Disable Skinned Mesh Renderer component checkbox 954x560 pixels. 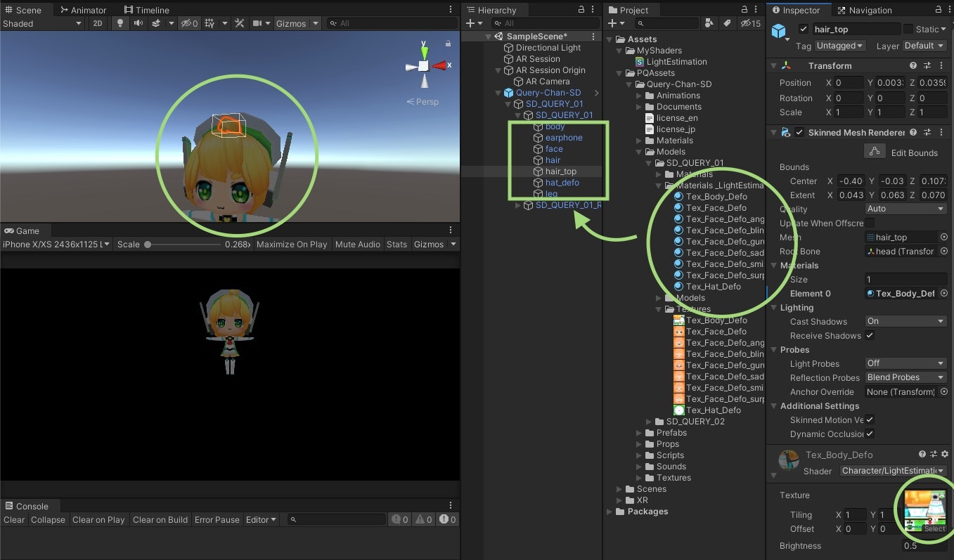(799, 132)
